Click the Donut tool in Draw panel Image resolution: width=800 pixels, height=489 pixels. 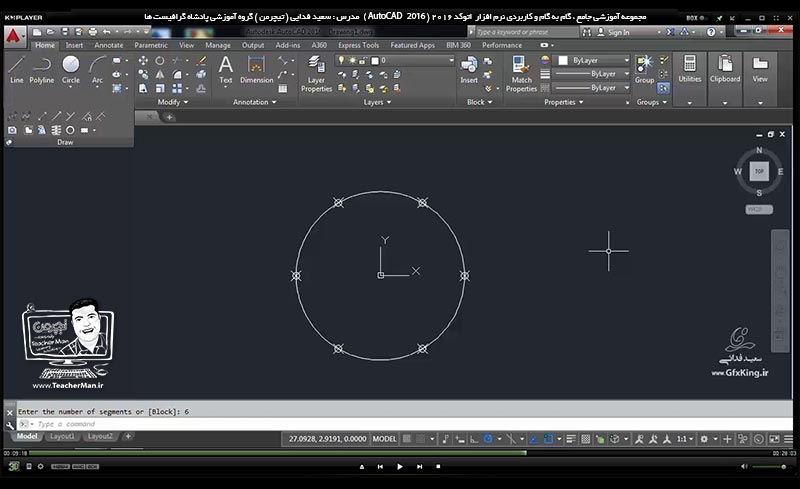[70, 130]
